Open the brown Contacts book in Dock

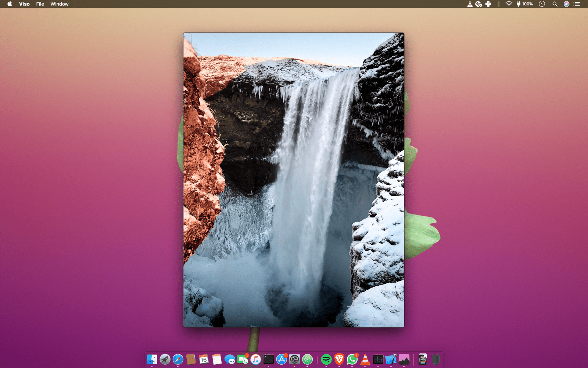coord(191,359)
